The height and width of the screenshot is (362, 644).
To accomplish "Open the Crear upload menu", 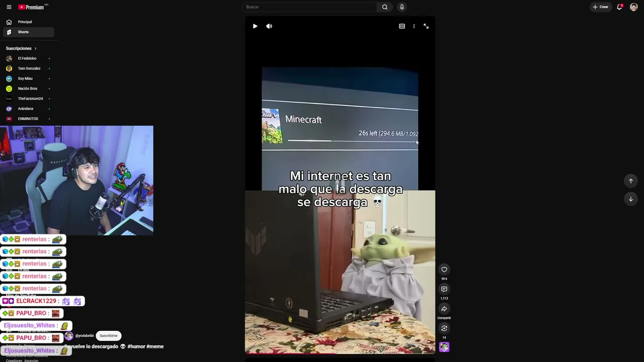I will point(601,7).
